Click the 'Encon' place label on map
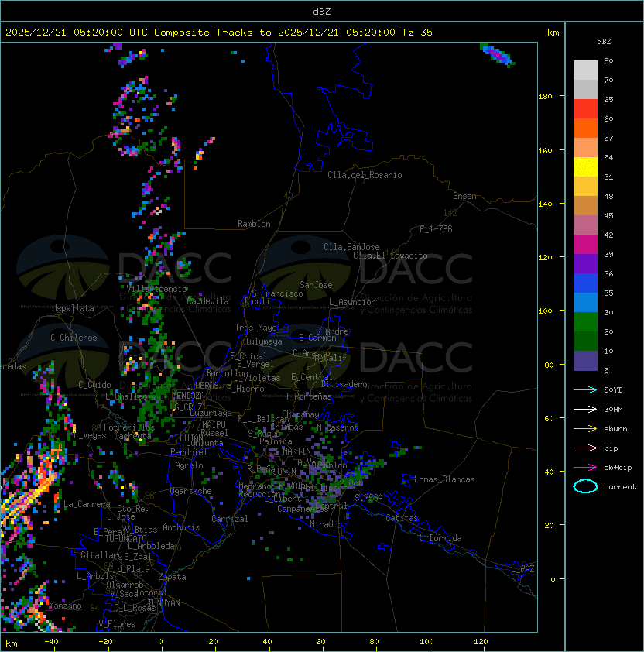Screen dimensions: 644x652 click(464, 196)
